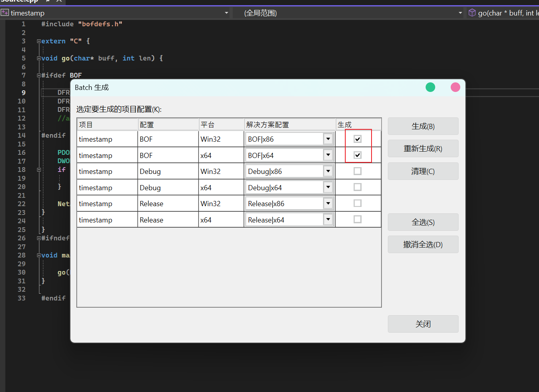The height and width of the screenshot is (392, 539).
Task: Click the pink circle button in Batch dialog
Action: coord(455,87)
